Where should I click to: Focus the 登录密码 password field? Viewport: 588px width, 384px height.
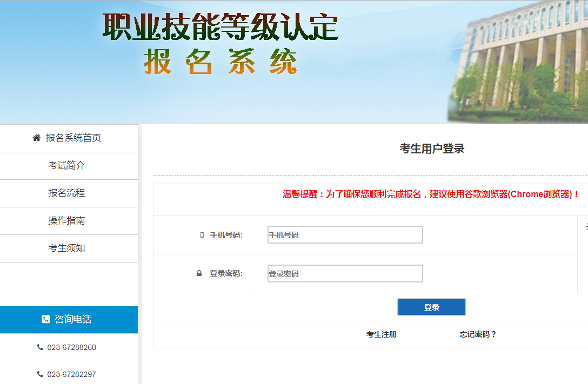(345, 274)
